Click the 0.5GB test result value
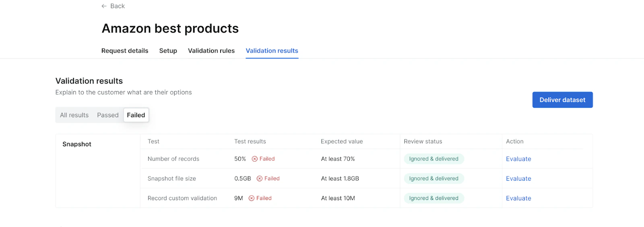The height and width of the screenshot is (227, 644). click(x=243, y=178)
